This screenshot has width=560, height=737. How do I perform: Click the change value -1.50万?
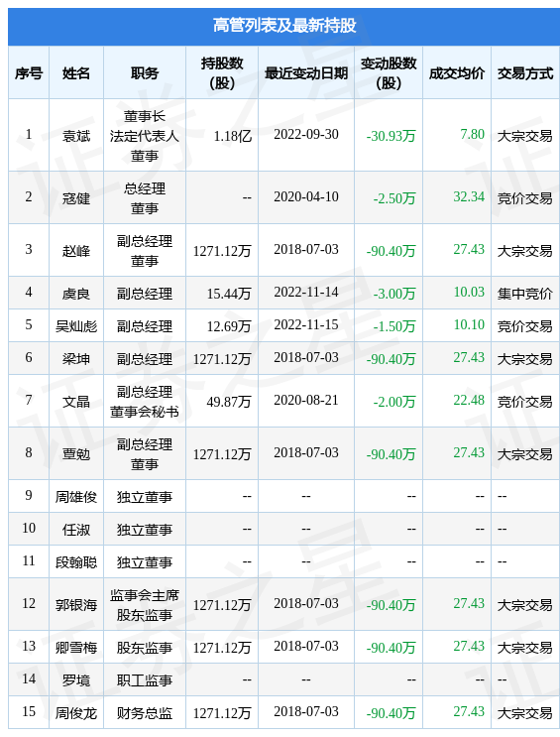(x=394, y=326)
